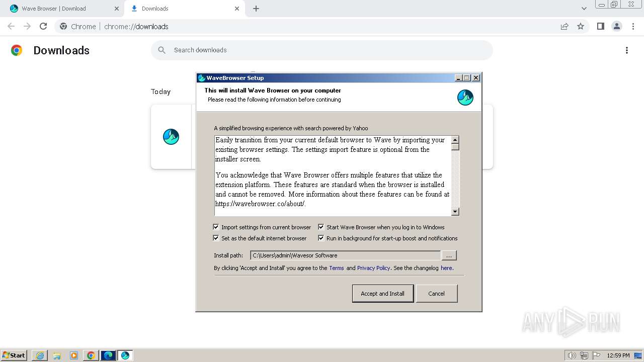Viewport: 644px width, 362px height.
Task: Switch to the Downloads tab
Action: click(185, 9)
